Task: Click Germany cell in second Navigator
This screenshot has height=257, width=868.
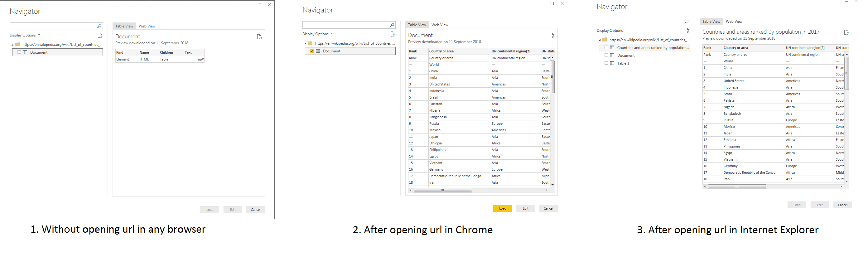Action: pyautogui.click(x=459, y=170)
